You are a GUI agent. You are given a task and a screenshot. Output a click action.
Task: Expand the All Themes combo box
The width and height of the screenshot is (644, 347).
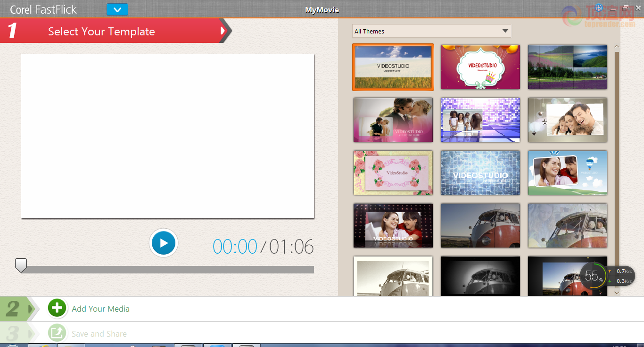point(432,31)
